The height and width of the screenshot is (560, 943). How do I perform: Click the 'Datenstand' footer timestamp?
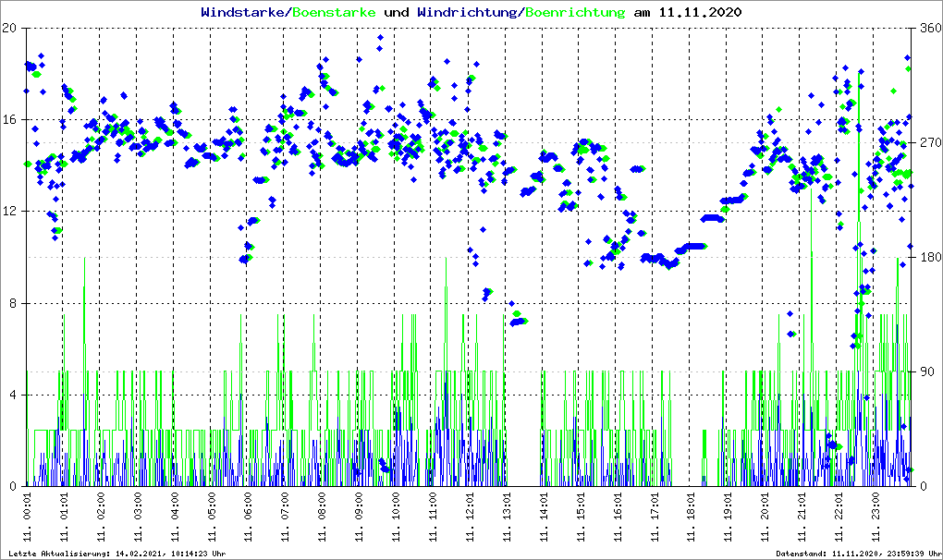[x=859, y=554]
